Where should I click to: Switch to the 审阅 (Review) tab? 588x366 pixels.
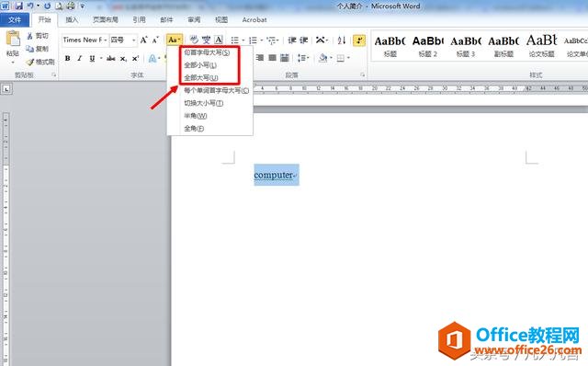(194, 20)
